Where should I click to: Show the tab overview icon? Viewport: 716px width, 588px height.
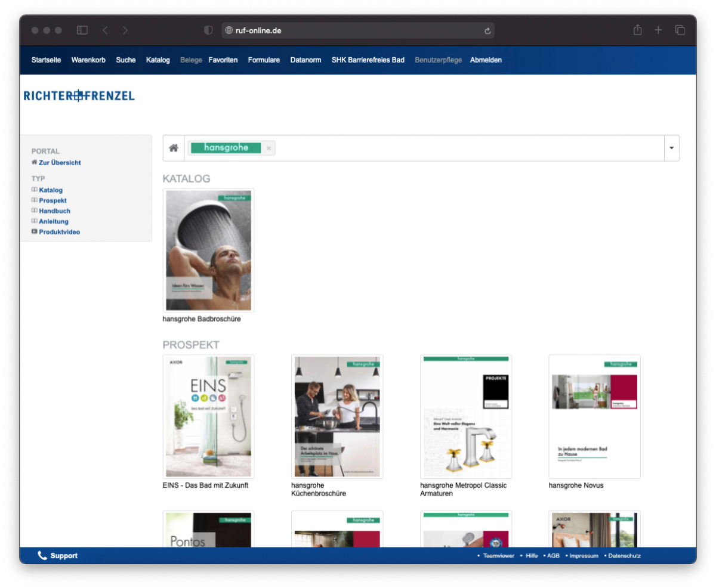pos(680,30)
